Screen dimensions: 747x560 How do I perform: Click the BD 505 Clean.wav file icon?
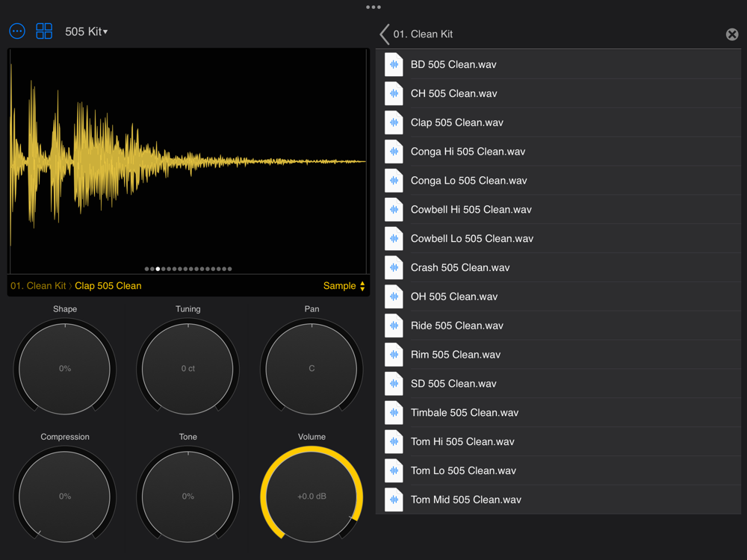point(394,65)
